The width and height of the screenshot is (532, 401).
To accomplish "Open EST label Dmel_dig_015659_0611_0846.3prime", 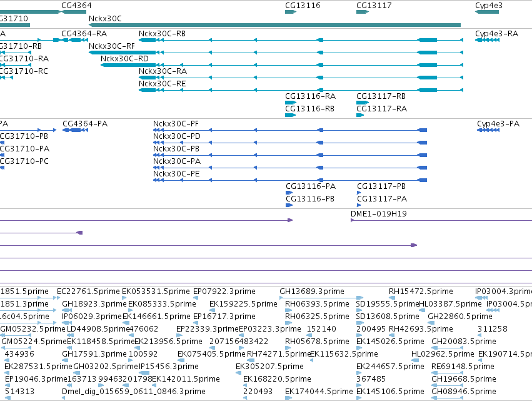I will 134,392.
